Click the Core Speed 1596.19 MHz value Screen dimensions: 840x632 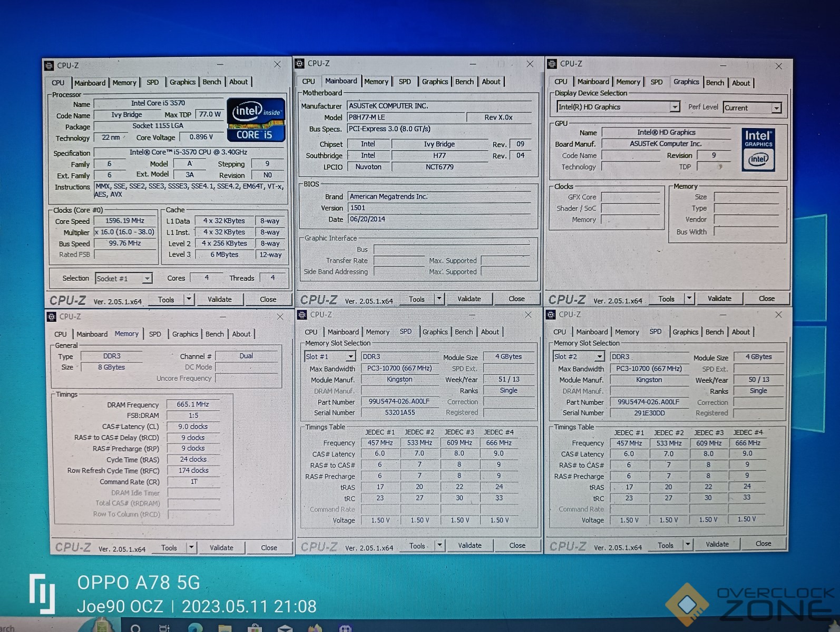(125, 221)
